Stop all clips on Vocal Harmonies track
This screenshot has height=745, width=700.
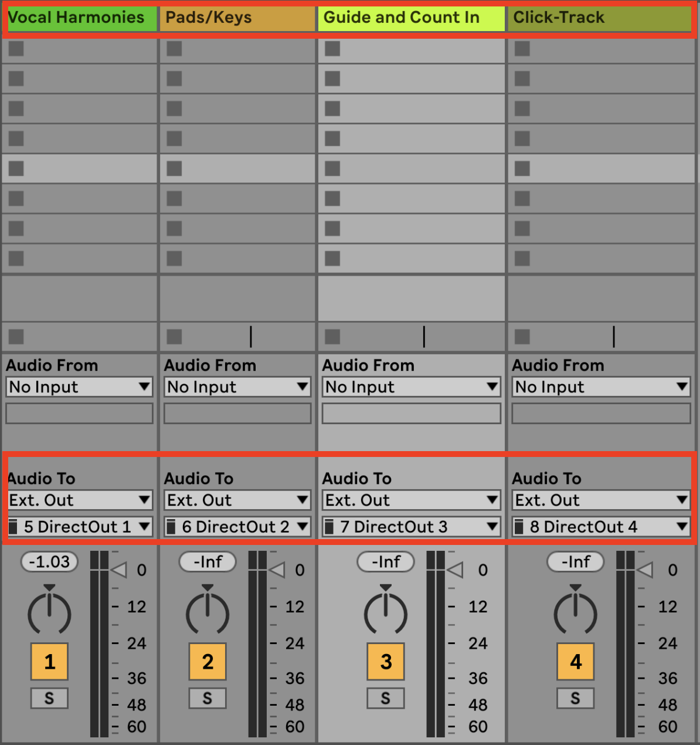tap(16, 337)
